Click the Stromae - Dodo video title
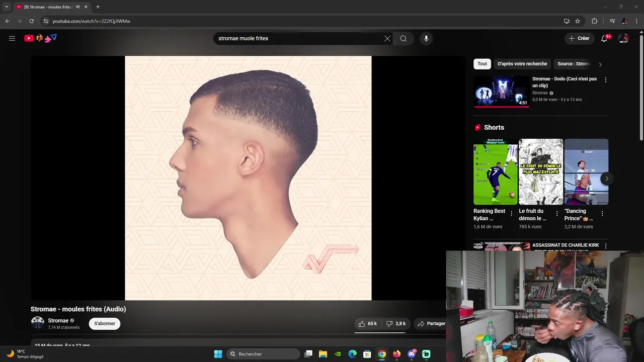 (x=565, y=82)
